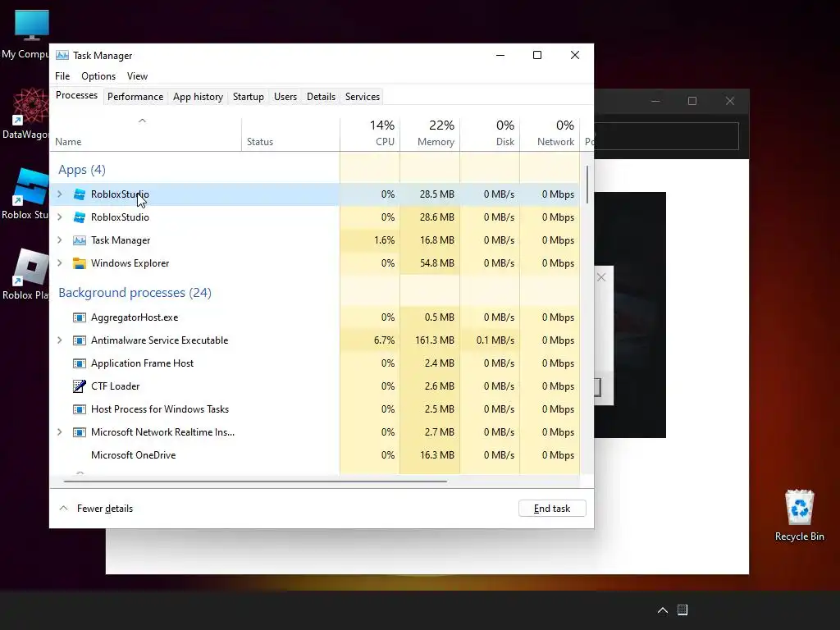The width and height of the screenshot is (840, 630).
Task: Switch to the Users tab
Action: [285, 97]
